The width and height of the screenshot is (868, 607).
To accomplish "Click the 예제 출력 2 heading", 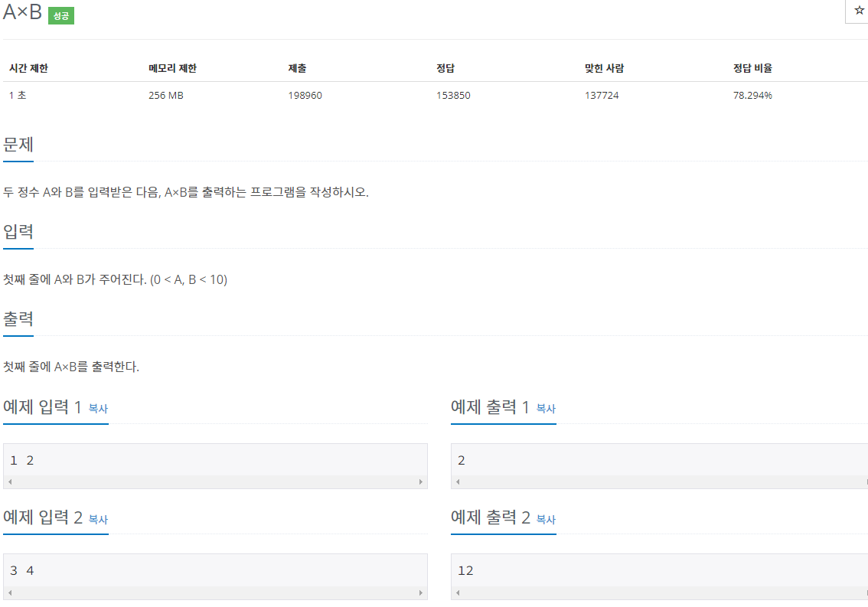I will click(x=491, y=518).
